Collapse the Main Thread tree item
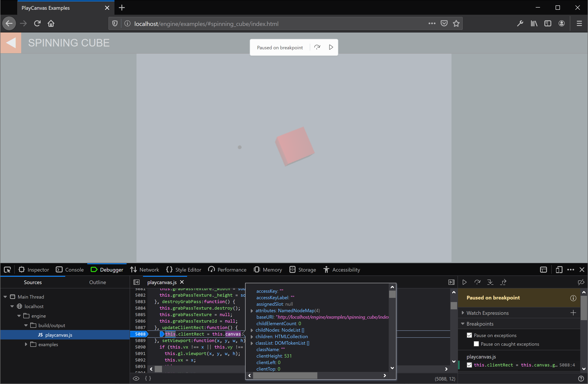The height and width of the screenshot is (384, 588). (5, 296)
